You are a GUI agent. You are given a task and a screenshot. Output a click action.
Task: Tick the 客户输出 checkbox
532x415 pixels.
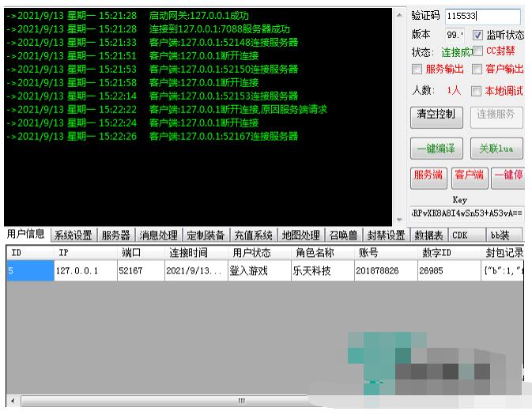tap(477, 70)
